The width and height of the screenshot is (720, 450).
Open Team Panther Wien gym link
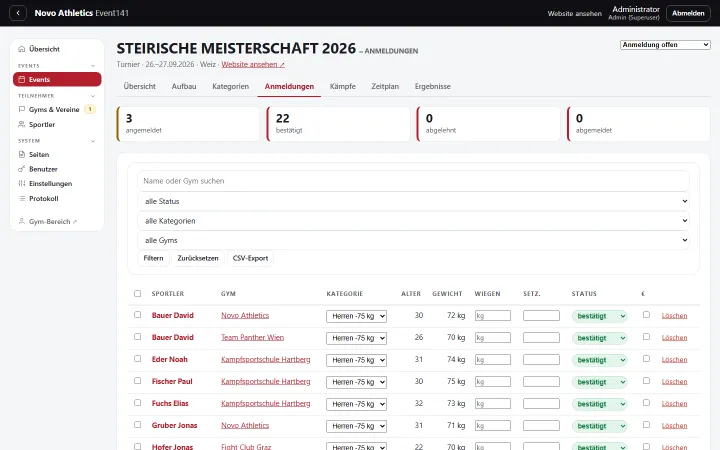click(253, 338)
